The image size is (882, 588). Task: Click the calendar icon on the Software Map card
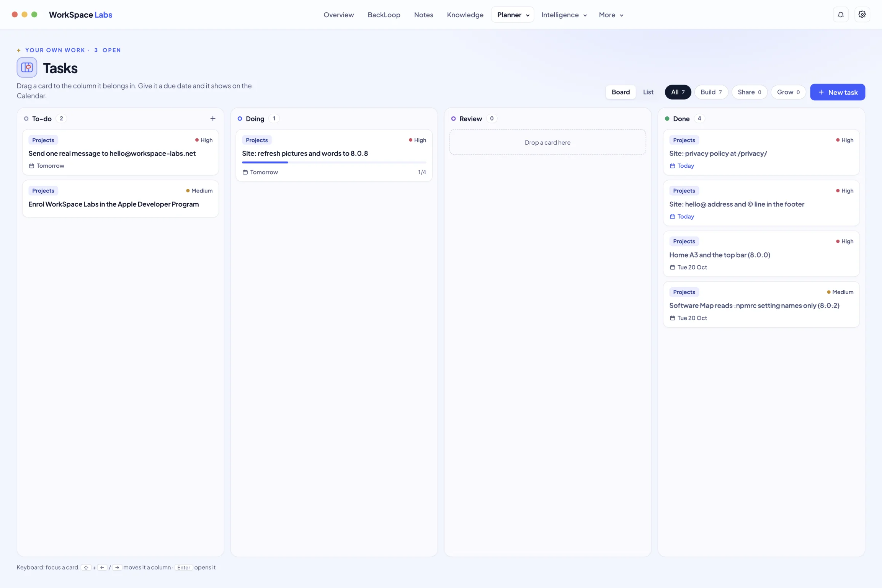tap(672, 318)
